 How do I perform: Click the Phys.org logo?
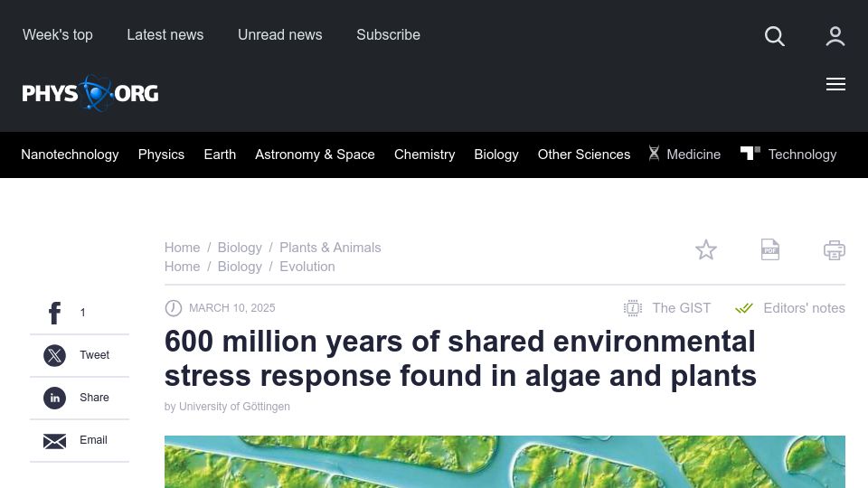coord(90,93)
